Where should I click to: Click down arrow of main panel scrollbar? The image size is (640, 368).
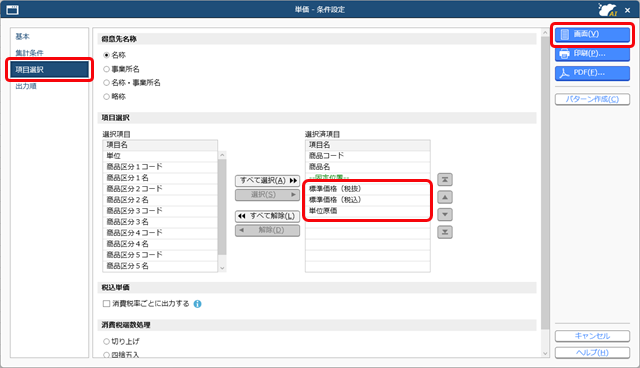pos(545,354)
